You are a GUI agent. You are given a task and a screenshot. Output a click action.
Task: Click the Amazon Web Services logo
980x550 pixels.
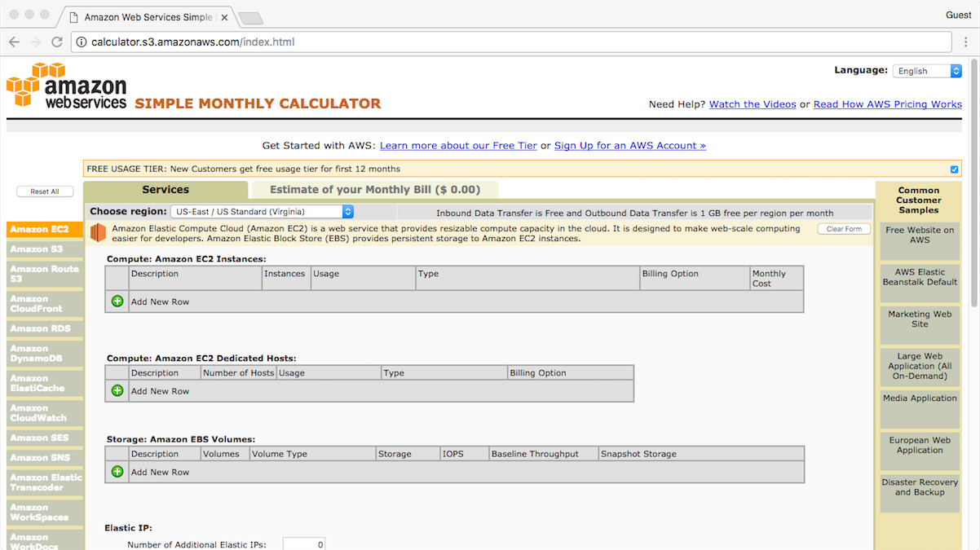coord(67,86)
